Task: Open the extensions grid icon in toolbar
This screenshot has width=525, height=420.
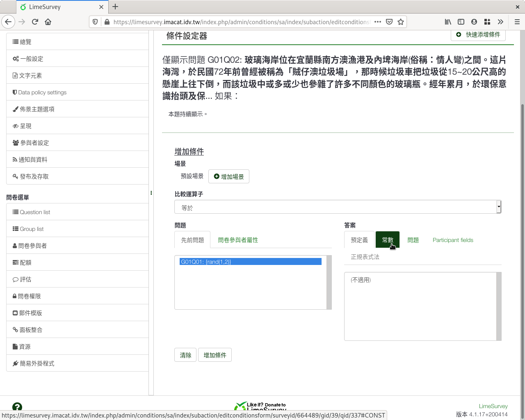Action: click(487, 22)
